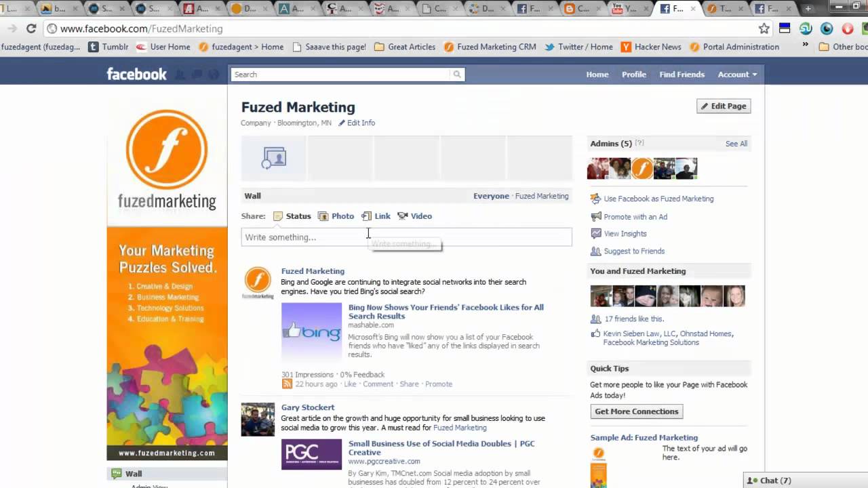Open the notifications globe icon in the header
This screenshot has height=488, width=868.
[214, 75]
